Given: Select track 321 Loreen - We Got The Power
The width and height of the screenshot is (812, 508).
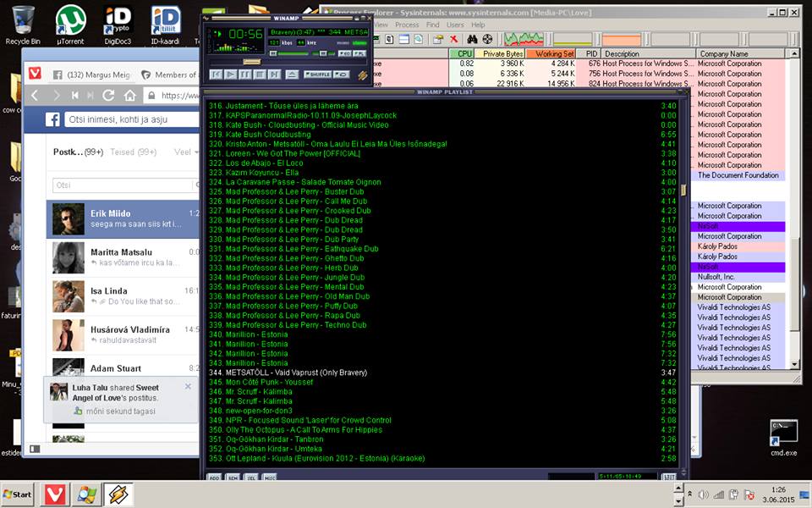Looking at the screenshot, I should click(442, 153).
